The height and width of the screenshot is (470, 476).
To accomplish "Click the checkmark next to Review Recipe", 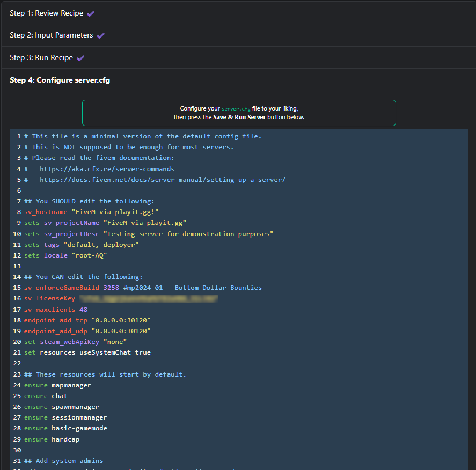I will click(x=91, y=13).
